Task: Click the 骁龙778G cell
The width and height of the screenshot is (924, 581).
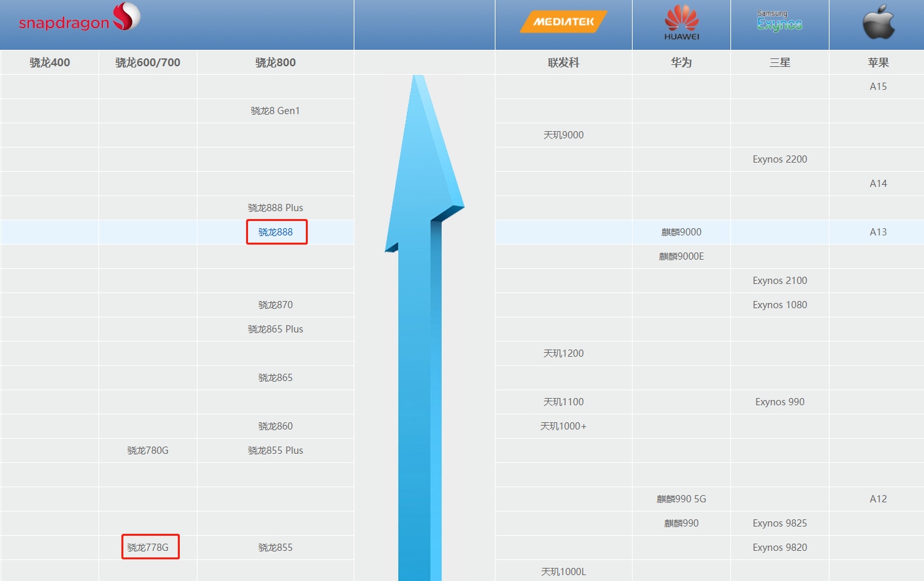Action: click(148, 548)
